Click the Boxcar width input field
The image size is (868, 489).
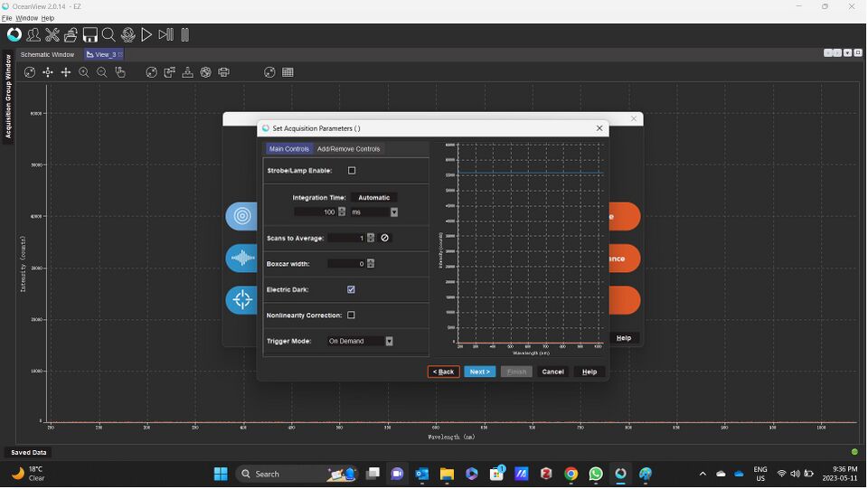pos(346,264)
